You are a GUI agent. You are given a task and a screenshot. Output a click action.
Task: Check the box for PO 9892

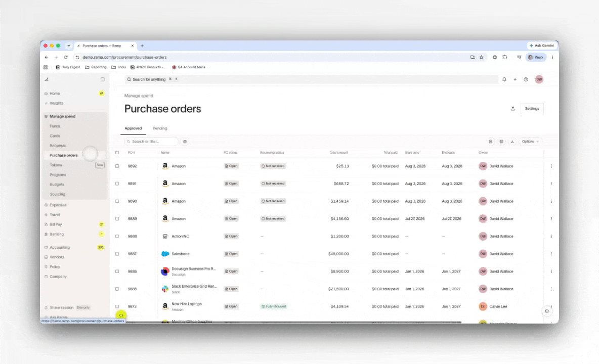coord(117,166)
